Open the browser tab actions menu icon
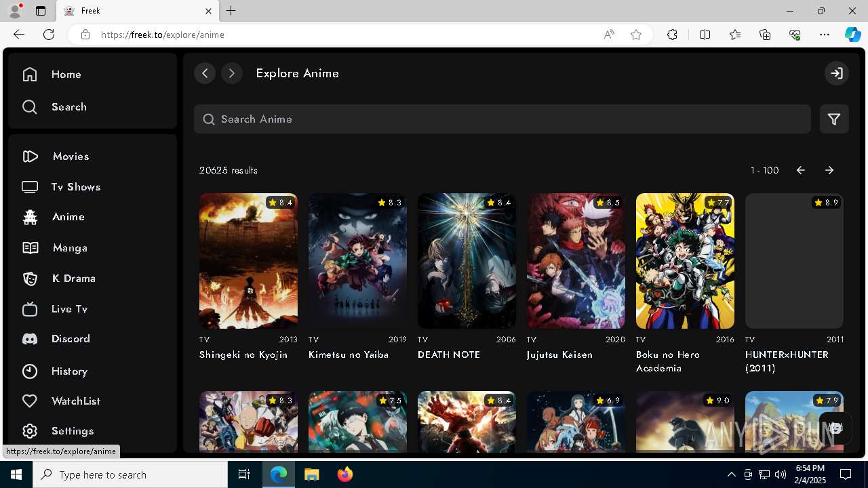Screen dimensions: 868x488 click(41, 11)
